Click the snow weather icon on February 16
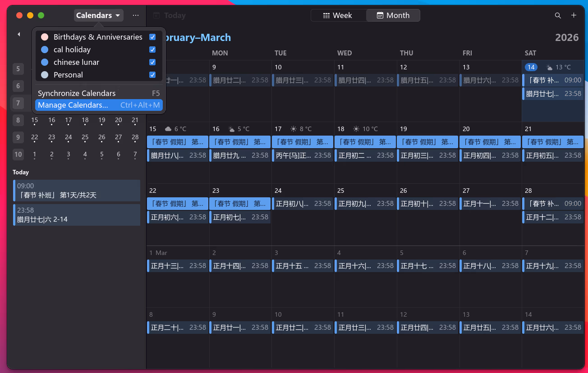 pyautogui.click(x=230, y=128)
